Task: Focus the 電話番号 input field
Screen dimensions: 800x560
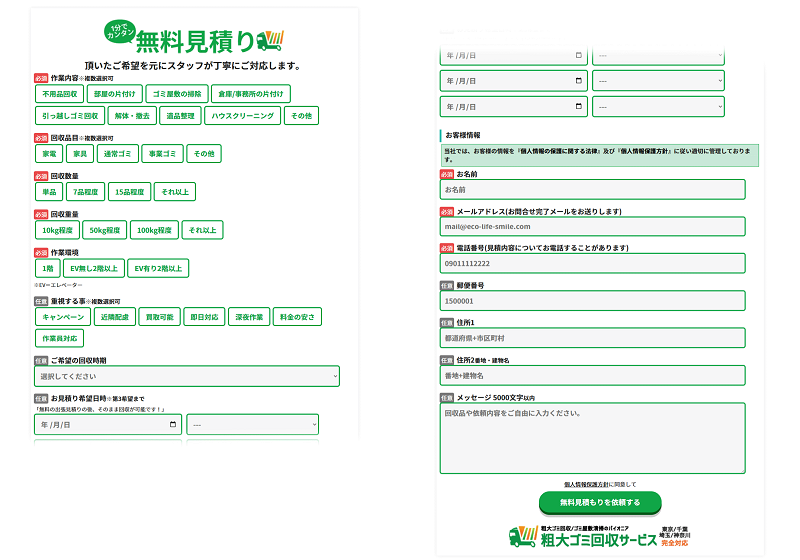Action: 592,264
